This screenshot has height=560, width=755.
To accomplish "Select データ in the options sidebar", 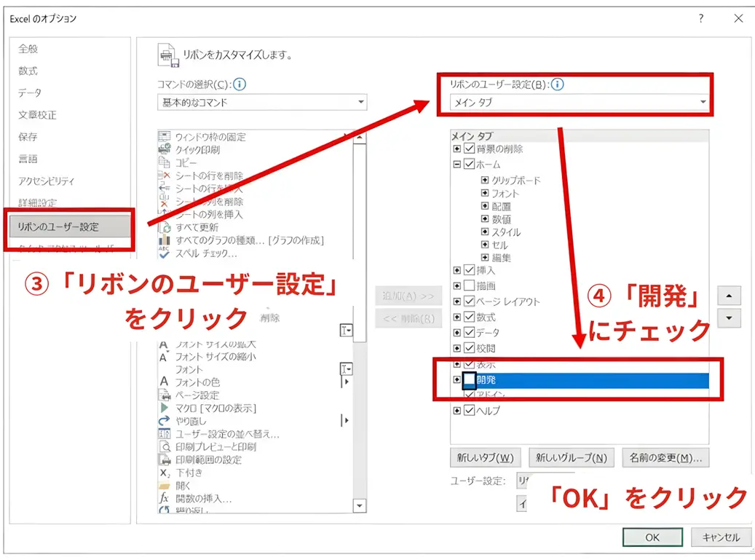I will (x=30, y=92).
